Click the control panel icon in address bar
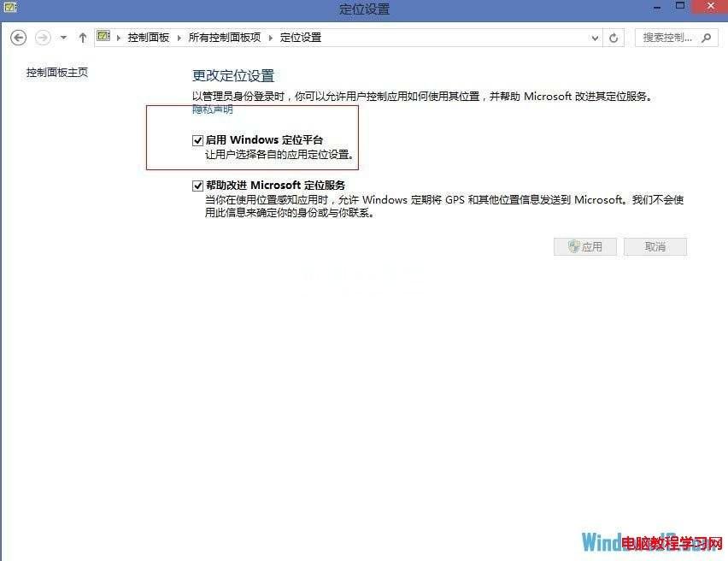The width and height of the screenshot is (728, 561). click(x=103, y=36)
